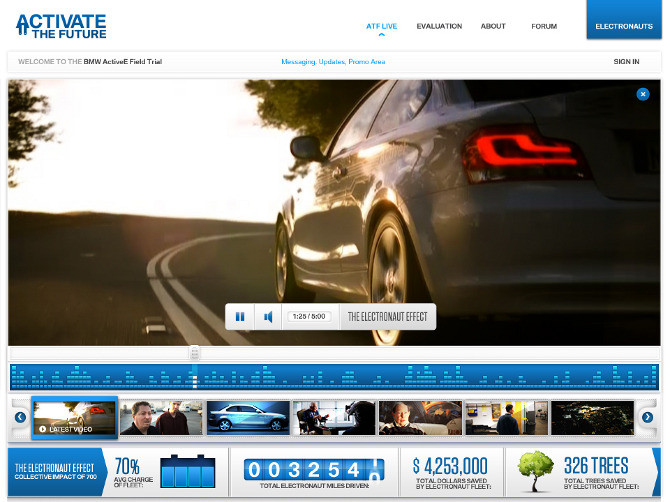Open the Forum page

pos(544,26)
